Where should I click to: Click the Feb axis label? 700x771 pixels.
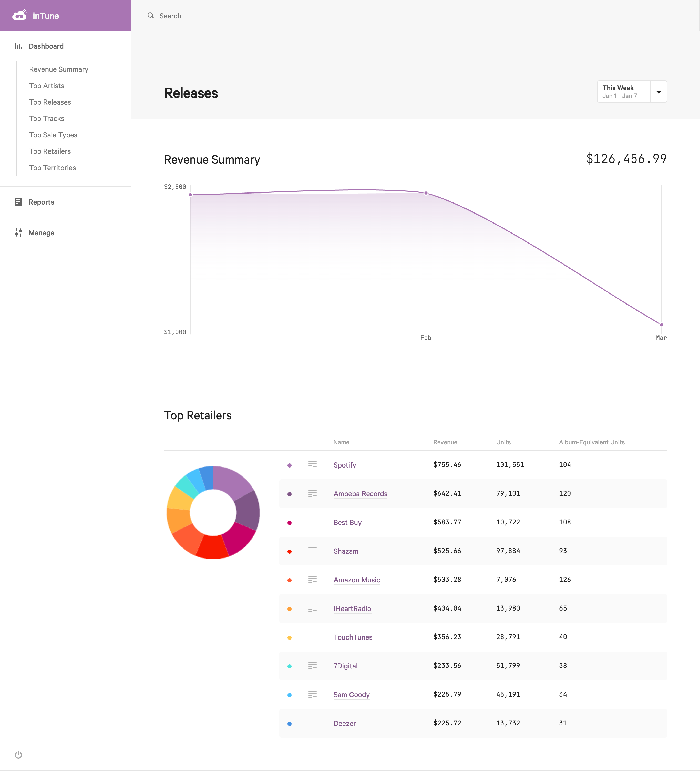tap(426, 338)
